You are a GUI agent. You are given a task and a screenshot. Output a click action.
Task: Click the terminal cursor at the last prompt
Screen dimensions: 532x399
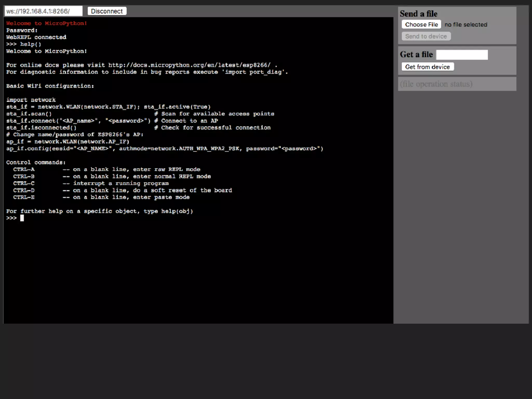tap(22, 218)
